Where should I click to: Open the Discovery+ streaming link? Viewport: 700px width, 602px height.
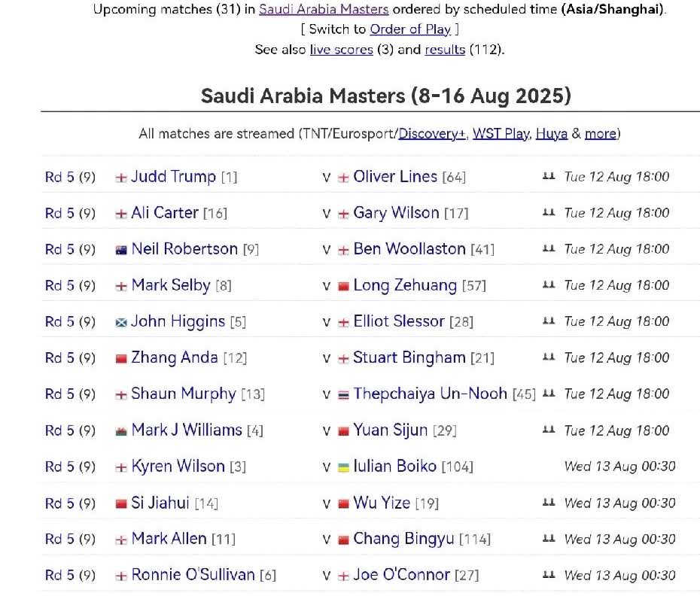point(432,134)
